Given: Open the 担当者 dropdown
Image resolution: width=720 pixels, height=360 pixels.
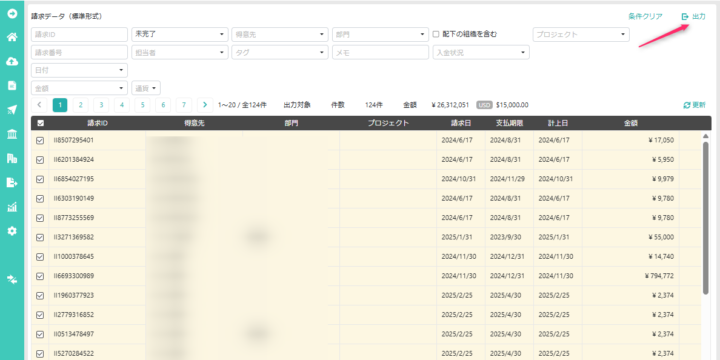Looking at the screenshot, I should 180,52.
